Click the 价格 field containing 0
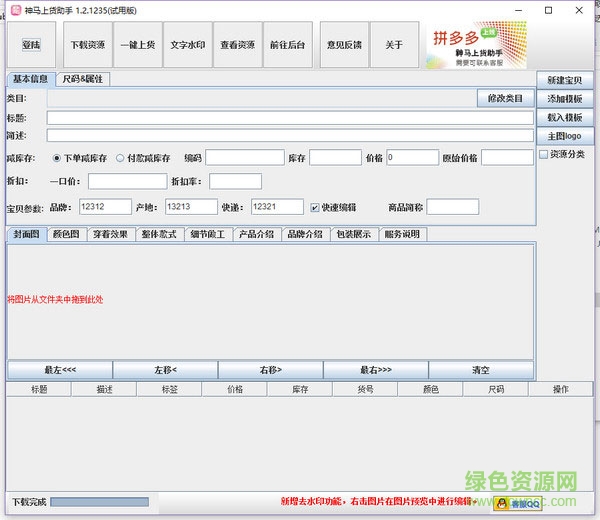 [412, 158]
